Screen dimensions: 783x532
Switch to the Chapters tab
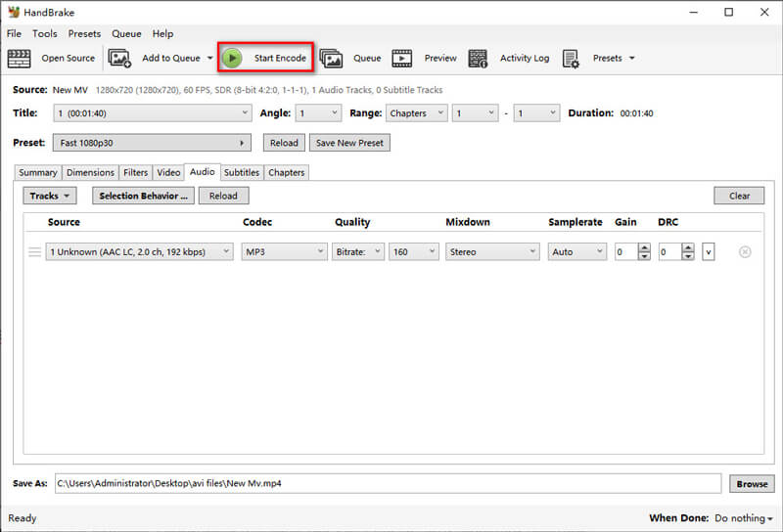tap(286, 173)
